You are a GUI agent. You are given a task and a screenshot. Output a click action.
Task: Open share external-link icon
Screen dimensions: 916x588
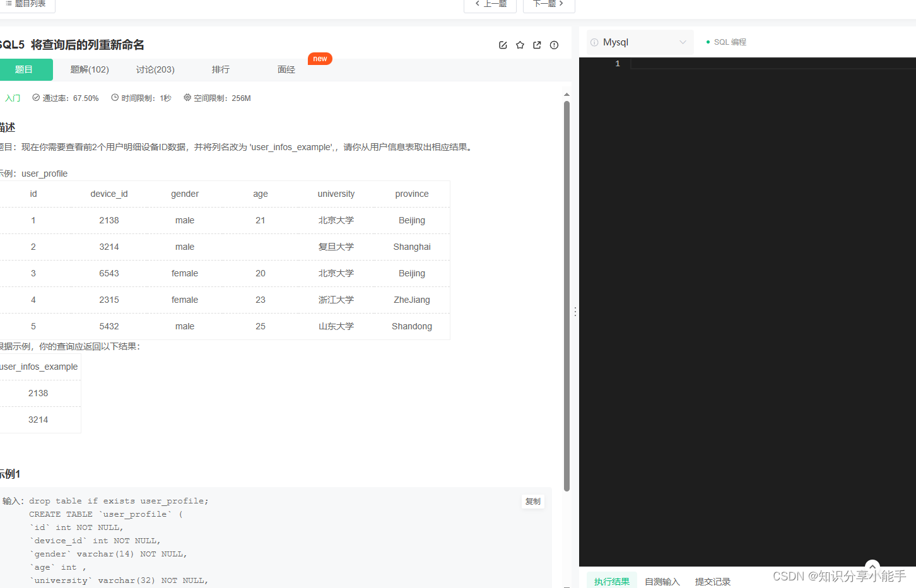pos(537,45)
